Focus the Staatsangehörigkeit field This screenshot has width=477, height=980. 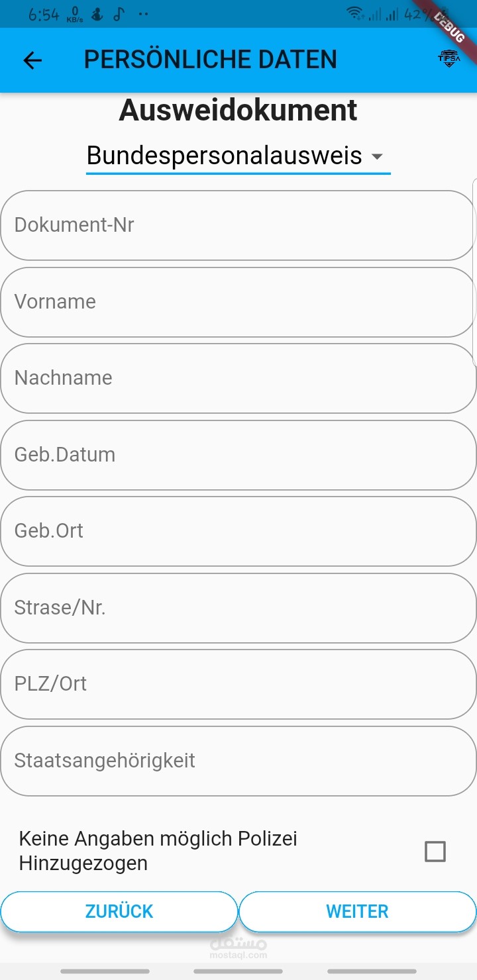pyautogui.click(x=238, y=761)
